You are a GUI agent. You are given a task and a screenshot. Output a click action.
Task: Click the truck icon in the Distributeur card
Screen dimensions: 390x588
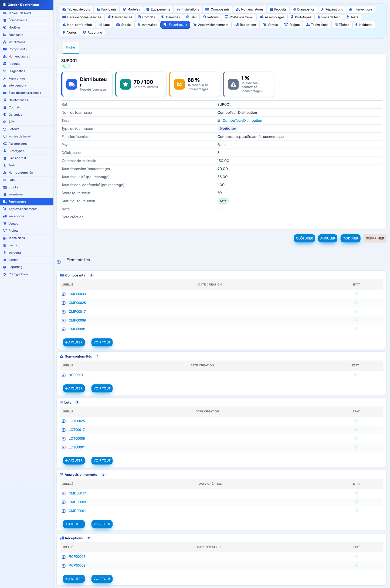[72, 84]
